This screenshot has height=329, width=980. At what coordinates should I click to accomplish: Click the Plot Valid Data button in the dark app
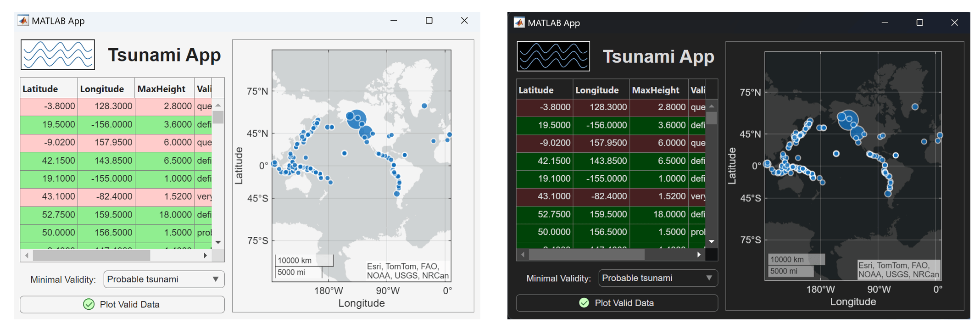pyautogui.click(x=617, y=303)
